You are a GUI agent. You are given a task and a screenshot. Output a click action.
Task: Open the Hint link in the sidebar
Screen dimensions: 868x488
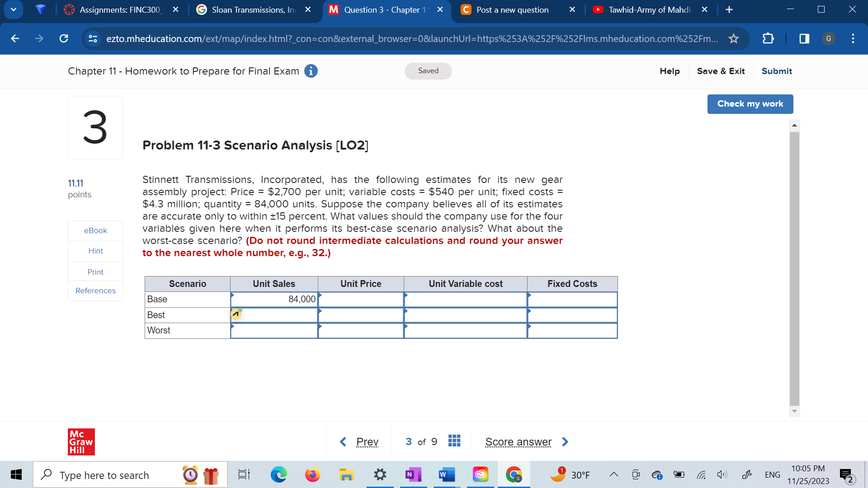tap(95, 251)
